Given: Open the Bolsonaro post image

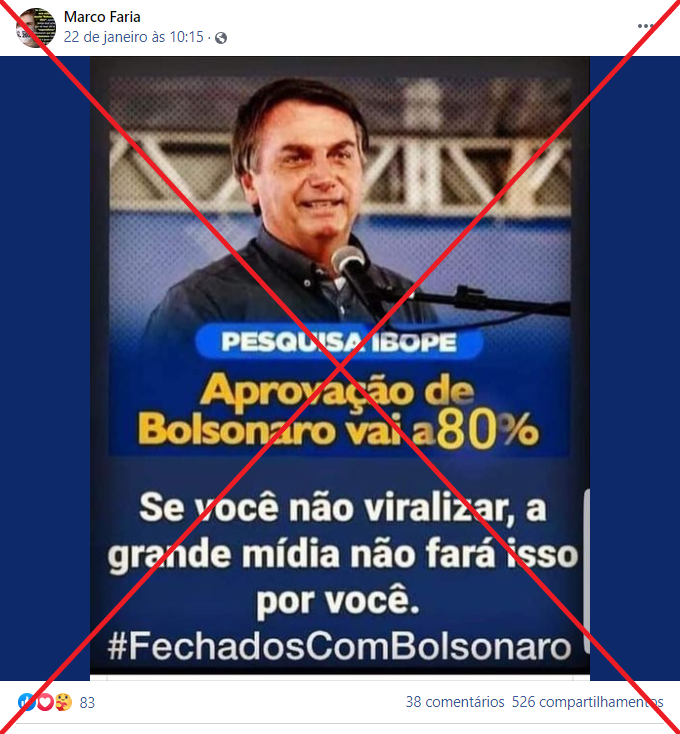Looking at the screenshot, I should coord(340,365).
